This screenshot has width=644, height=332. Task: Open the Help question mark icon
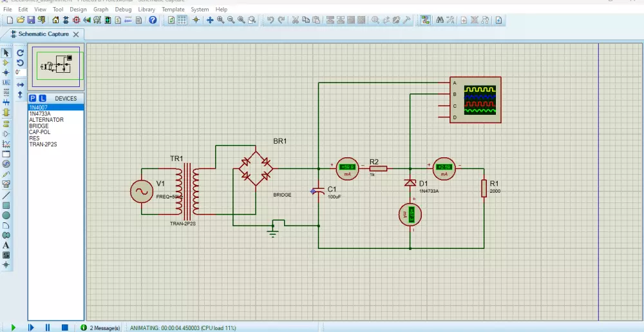tap(153, 21)
